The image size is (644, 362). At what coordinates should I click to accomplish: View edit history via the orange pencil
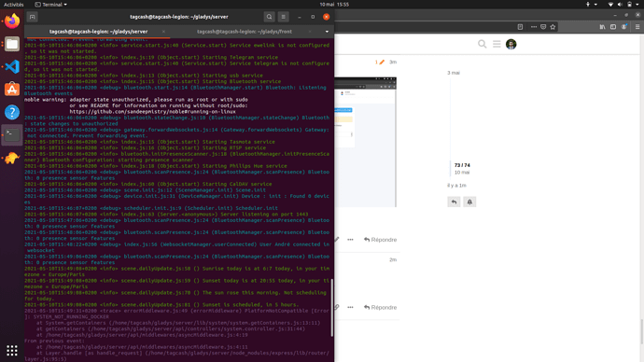point(380,62)
